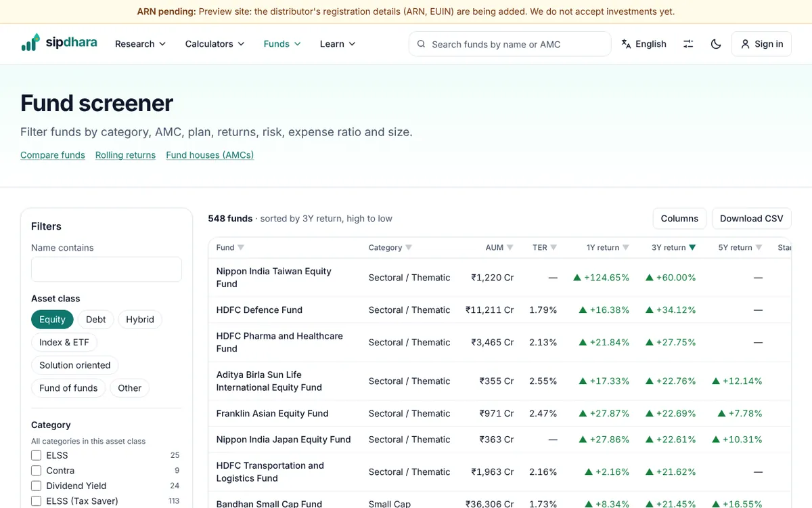The width and height of the screenshot is (812, 508).
Task: Click the +22.61% 3Y return value
Action: click(671, 440)
